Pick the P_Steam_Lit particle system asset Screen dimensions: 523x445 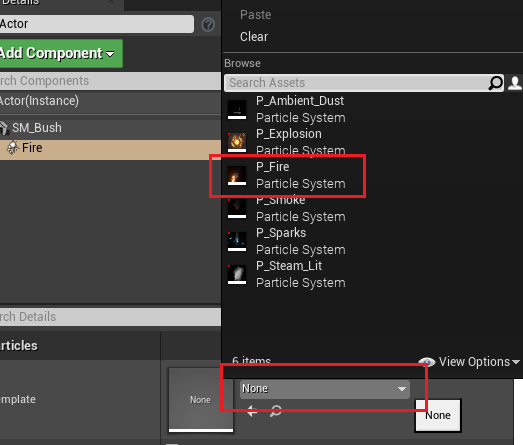pos(287,275)
